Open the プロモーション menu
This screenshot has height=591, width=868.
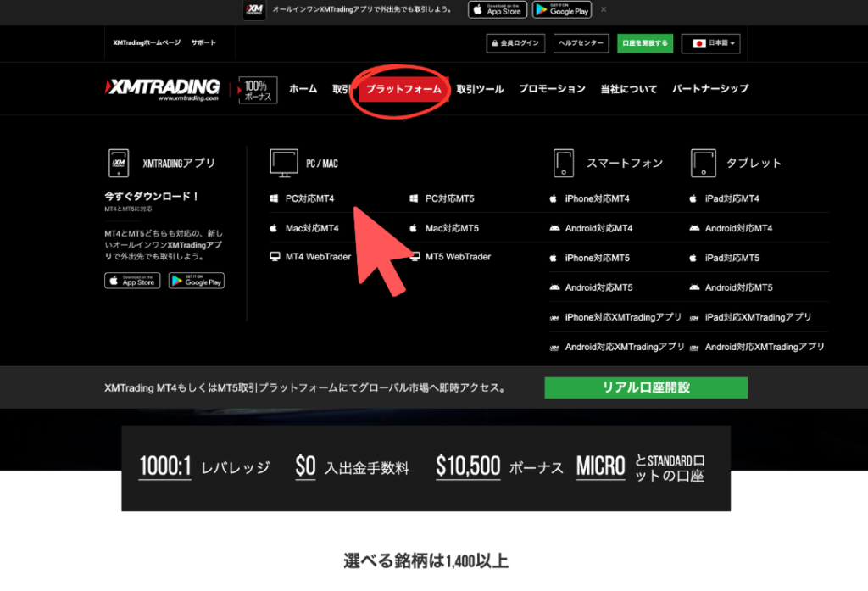pyautogui.click(x=552, y=89)
